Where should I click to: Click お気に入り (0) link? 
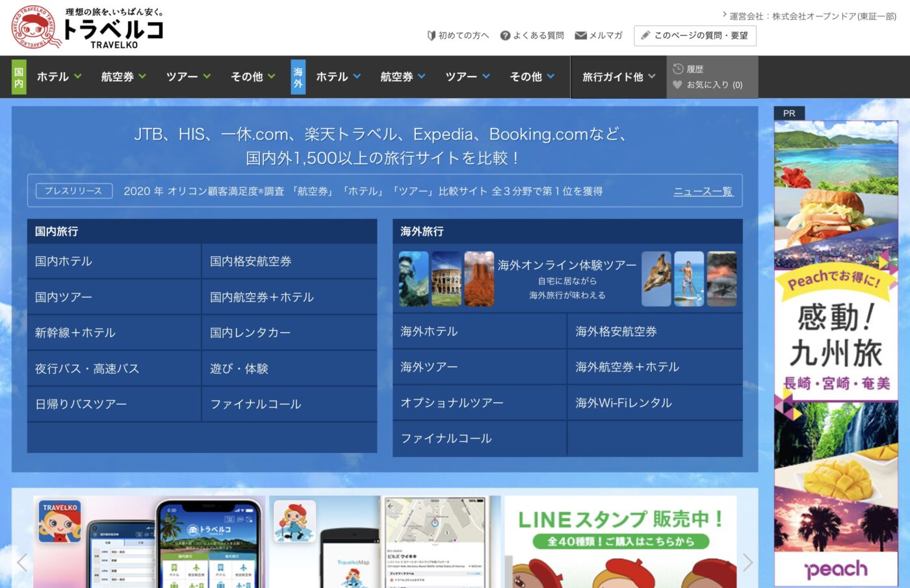[x=714, y=84]
